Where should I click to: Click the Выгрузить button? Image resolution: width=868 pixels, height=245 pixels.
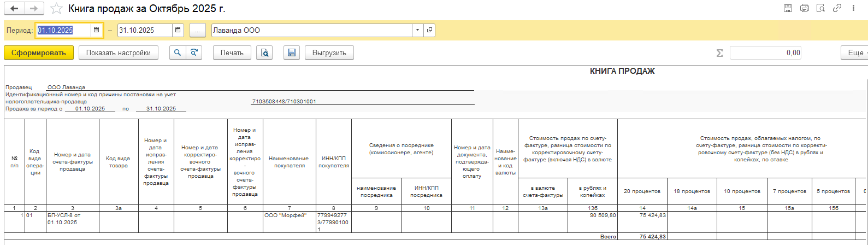pos(329,52)
